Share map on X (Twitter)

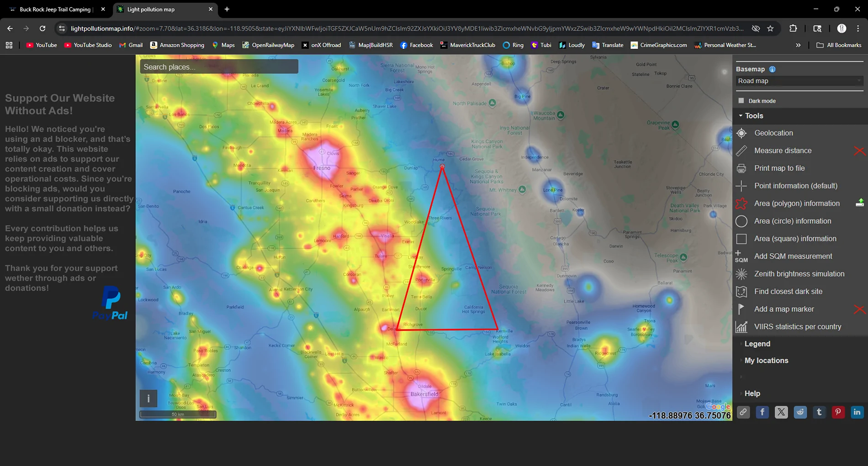click(781, 412)
